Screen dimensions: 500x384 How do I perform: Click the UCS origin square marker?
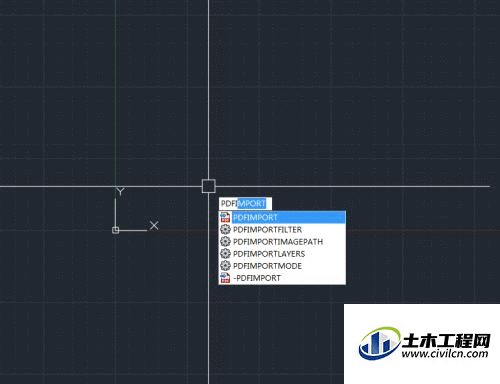115,230
